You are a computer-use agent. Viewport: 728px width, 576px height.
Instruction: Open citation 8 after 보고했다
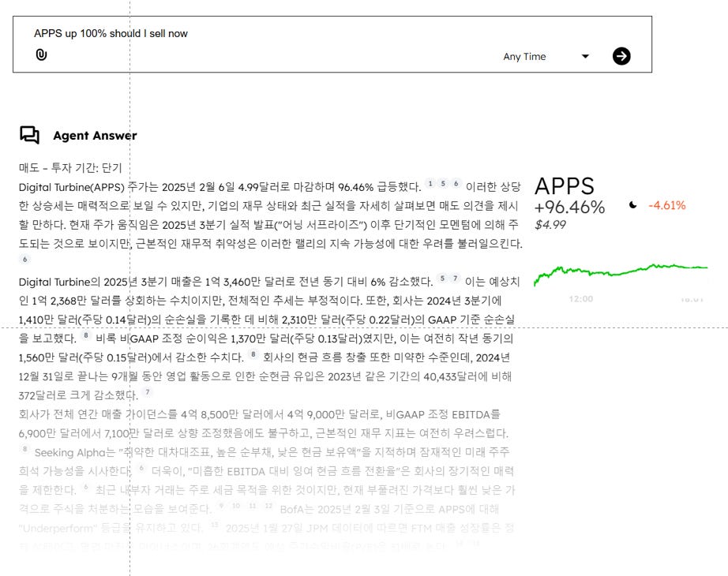86,335
